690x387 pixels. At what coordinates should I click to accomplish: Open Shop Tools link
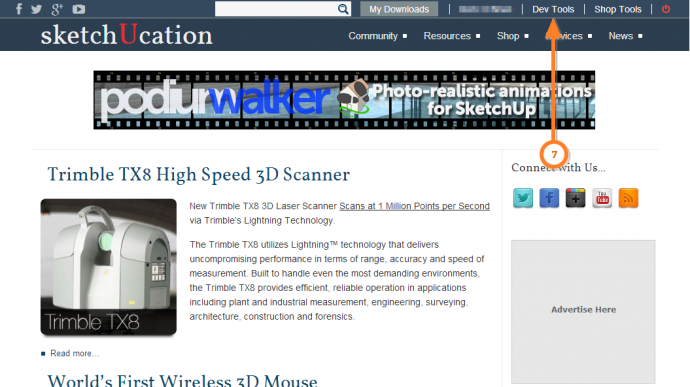coord(618,9)
